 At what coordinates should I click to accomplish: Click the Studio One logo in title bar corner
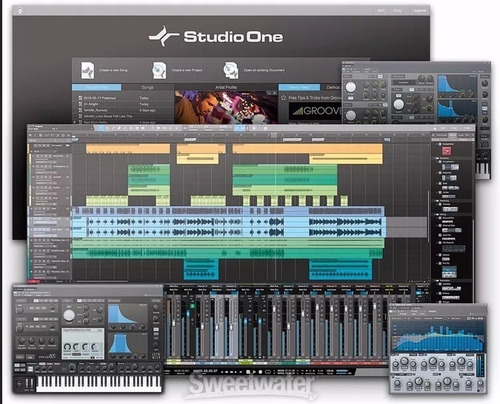tap(20, 11)
